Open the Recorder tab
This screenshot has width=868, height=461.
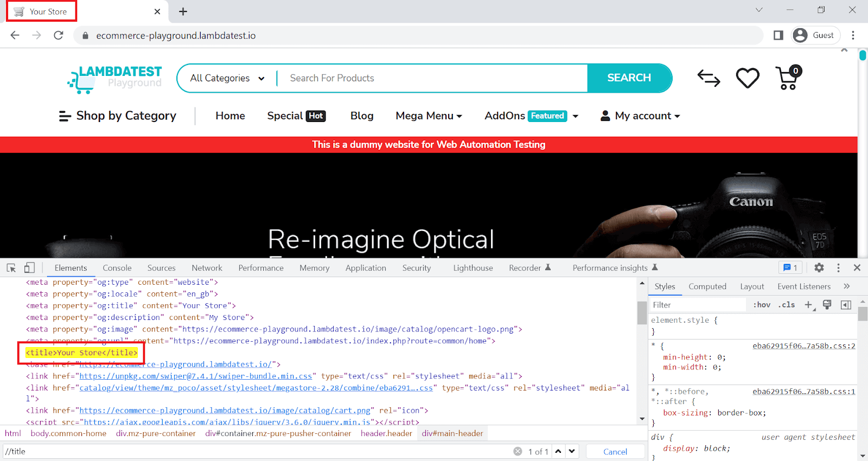[x=529, y=268]
